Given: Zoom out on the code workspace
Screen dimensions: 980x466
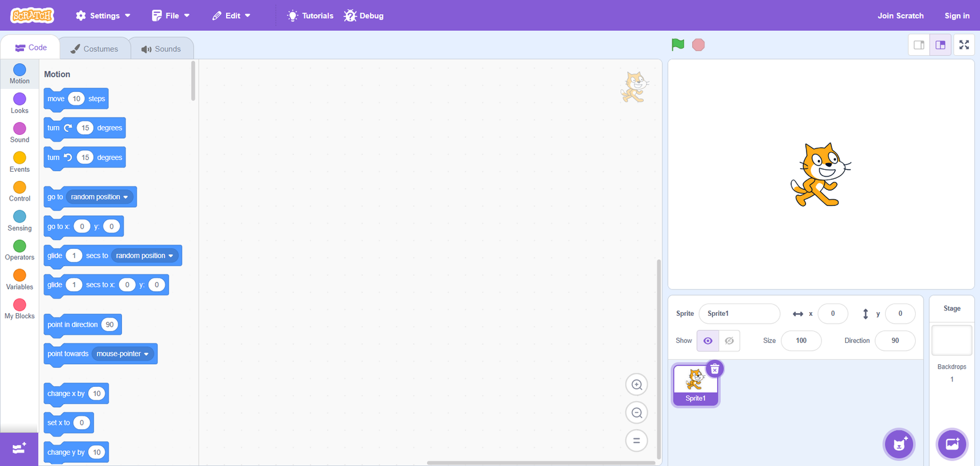Looking at the screenshot, I should point(636,413).
